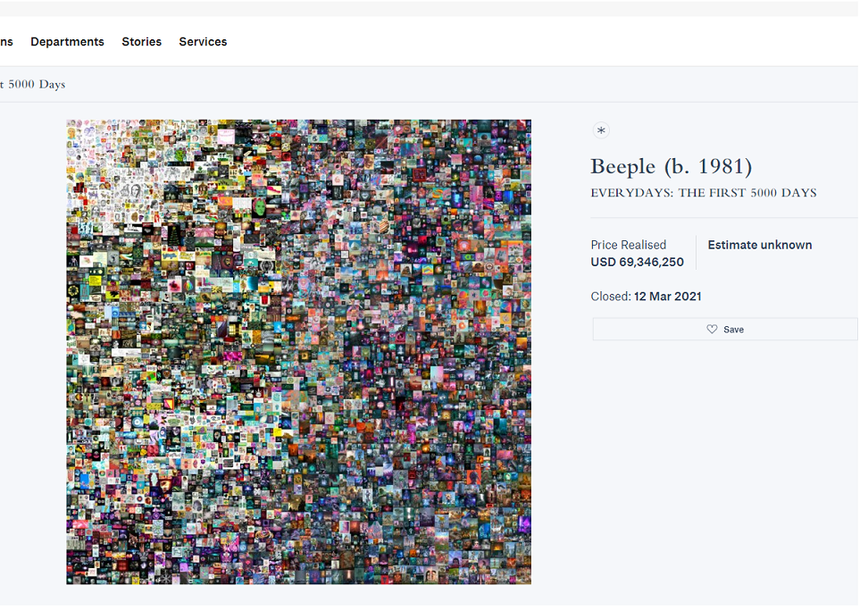The width and height of the screenshot is (868, 611).
Task: Open the Departments menu
Action: [x=67, y=42]
